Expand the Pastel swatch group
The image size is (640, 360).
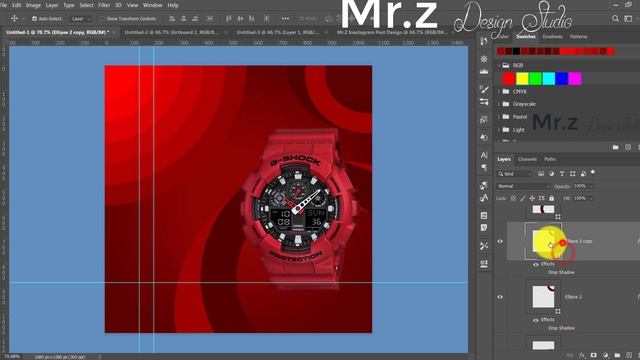[499, 117]
